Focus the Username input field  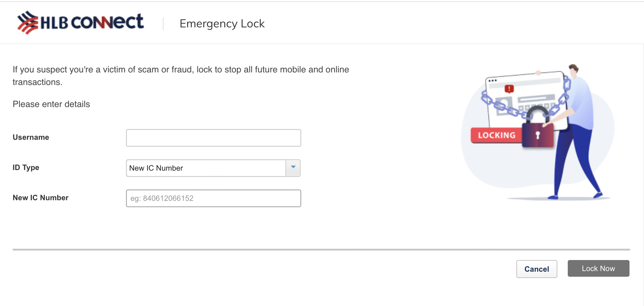pos(213,138)
